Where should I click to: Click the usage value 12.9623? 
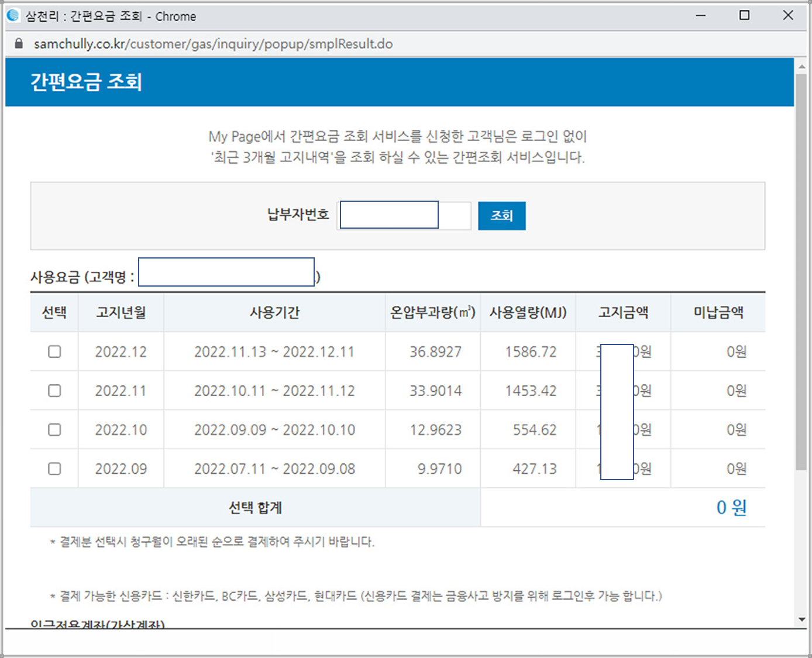435,430
